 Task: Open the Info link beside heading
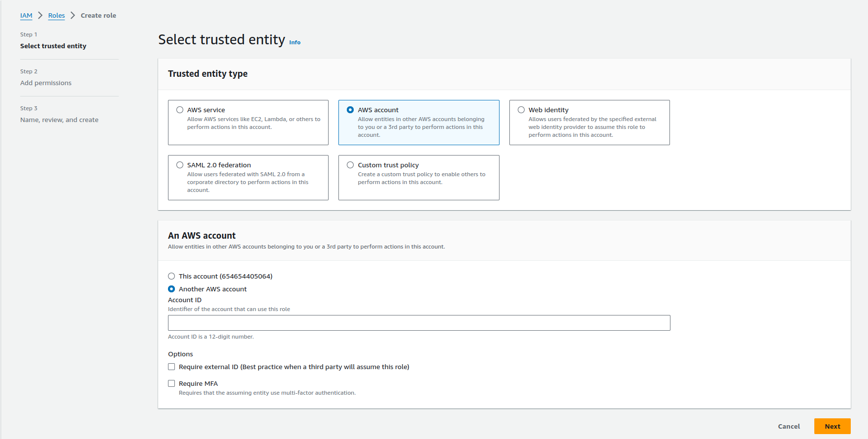295,42
